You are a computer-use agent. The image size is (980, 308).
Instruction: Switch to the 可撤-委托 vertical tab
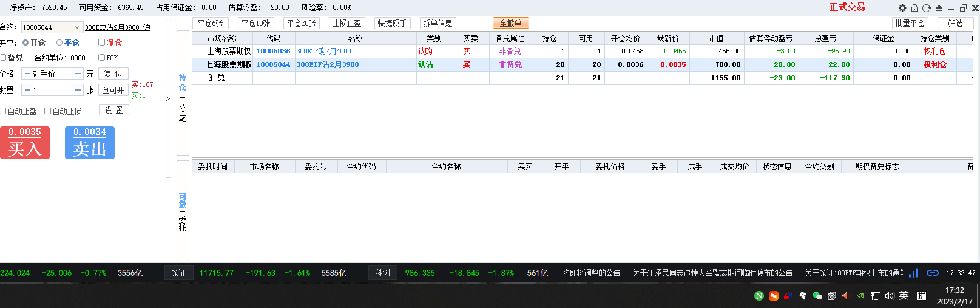pyautogui.click(x=183, y=211)
